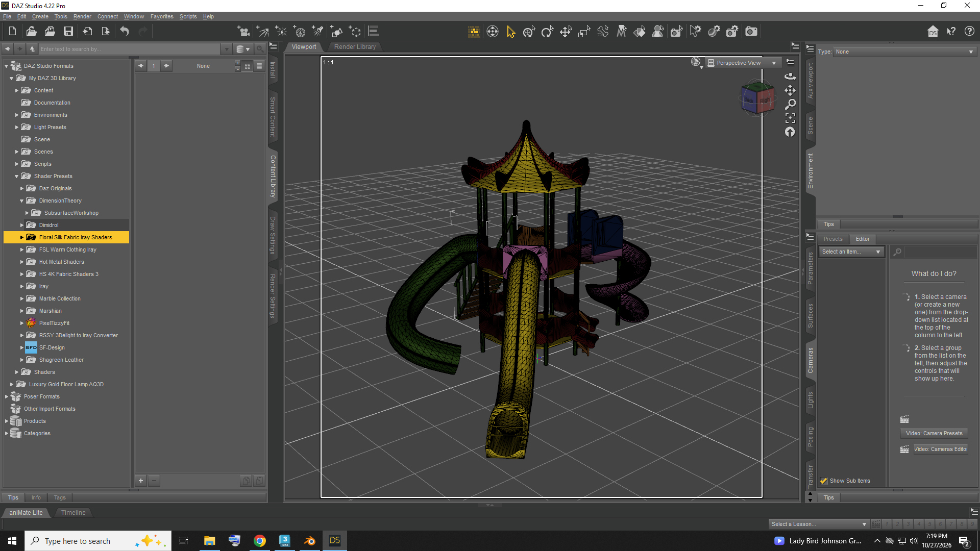Activate the Rotate tool

coord(547,32)
